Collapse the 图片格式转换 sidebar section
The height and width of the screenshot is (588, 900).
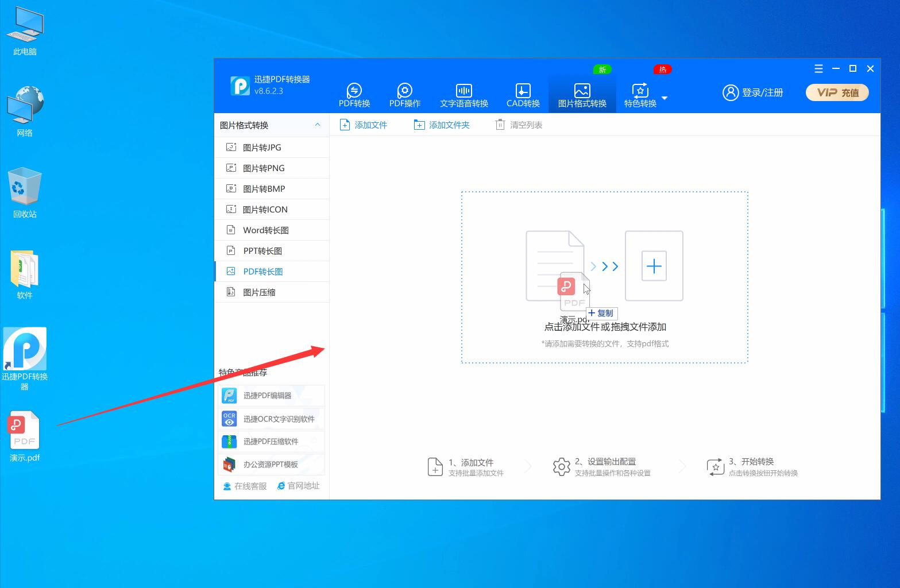[318, 125]
